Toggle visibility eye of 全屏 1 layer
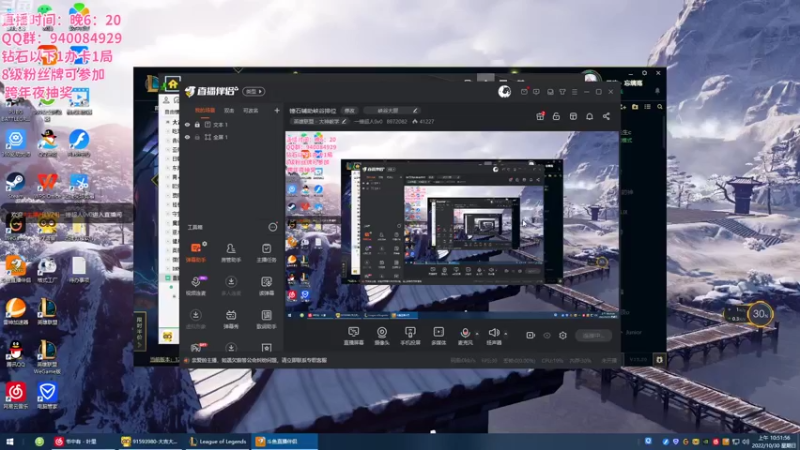The height and width of the screenshot is (450, 800). click(x=188, y=137)
